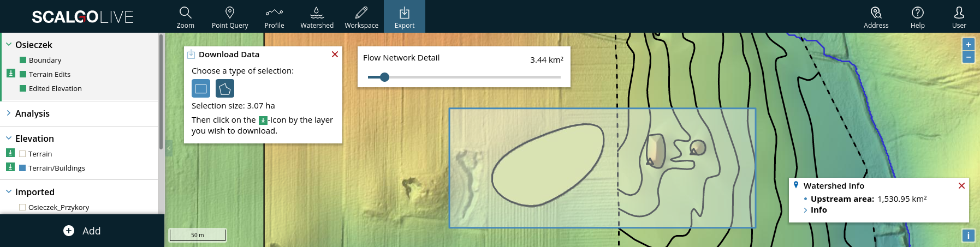The height and width of the screenshot is (247, 980).
Task: Enable the Osieczek_Przykory layer checkbox
Action: point(22,207)
